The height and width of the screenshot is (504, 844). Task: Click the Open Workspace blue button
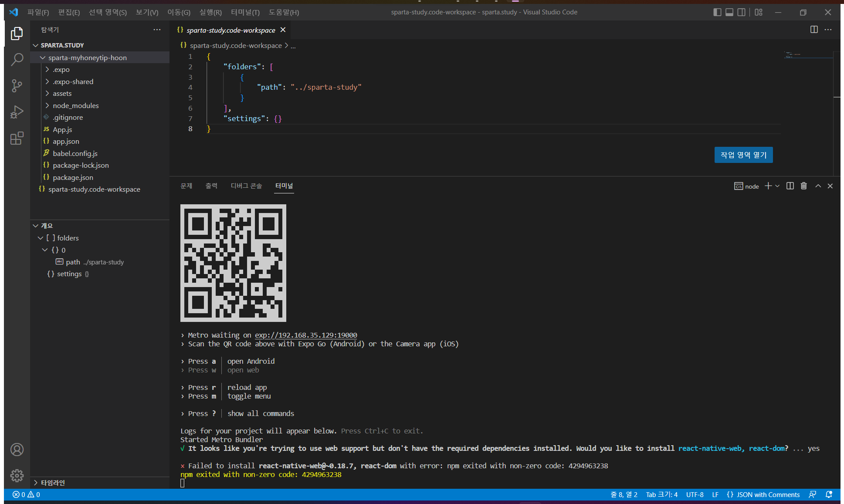coord(743,155)
